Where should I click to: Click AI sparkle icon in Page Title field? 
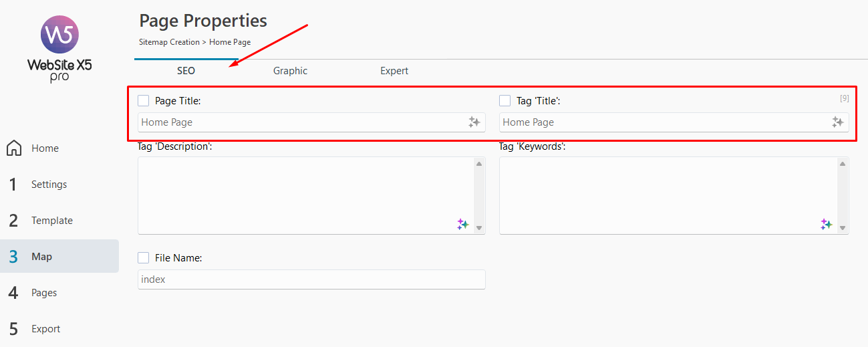tap(474, 122)
